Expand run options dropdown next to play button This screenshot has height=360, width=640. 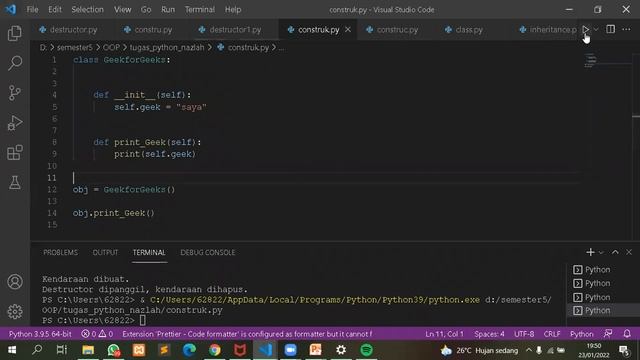(596, 29)
